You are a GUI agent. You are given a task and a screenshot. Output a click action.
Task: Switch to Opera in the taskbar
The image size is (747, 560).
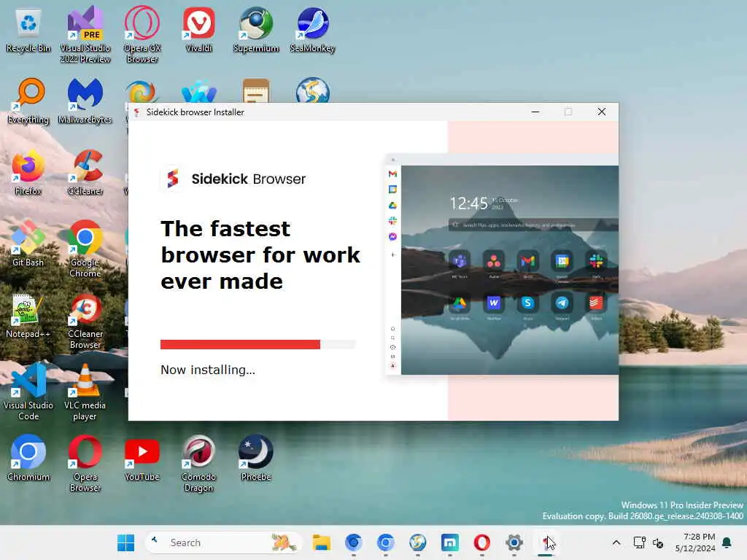click(481, 542)
